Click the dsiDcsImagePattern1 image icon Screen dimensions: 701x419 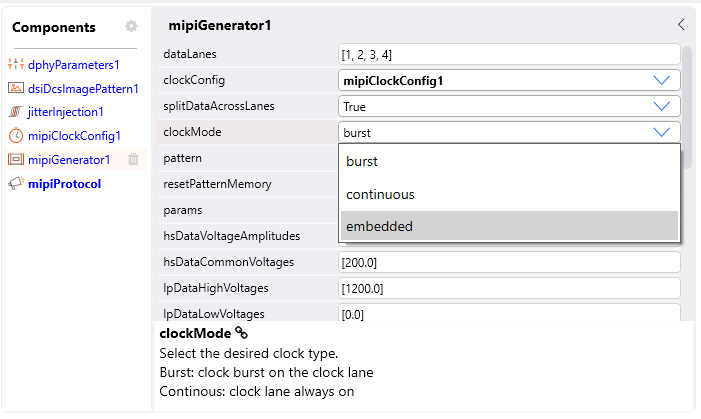point(16,88)
